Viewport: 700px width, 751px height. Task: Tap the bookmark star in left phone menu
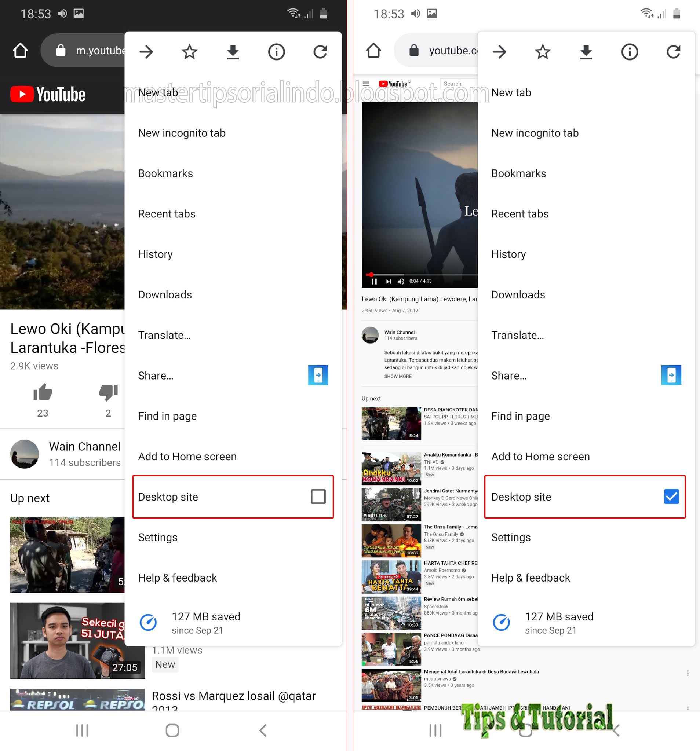pyautogui.click(x=189, y=52)
